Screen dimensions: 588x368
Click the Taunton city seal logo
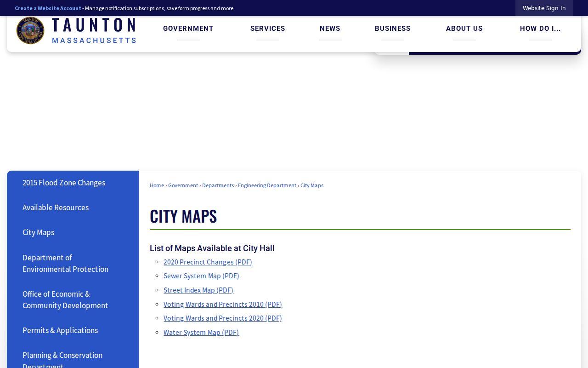tap(30, 30)
